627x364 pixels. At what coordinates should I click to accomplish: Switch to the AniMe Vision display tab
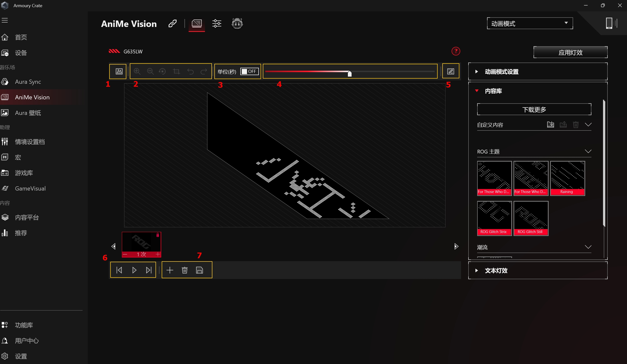coord(197,24)
